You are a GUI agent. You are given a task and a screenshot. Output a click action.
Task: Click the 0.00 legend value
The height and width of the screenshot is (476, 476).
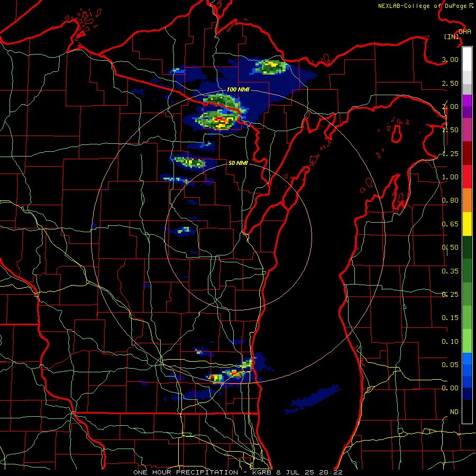tap(450, 388)
